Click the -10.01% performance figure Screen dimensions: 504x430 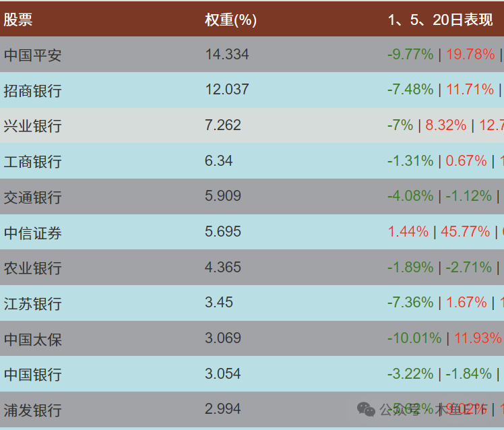click(x=414, y=338)
